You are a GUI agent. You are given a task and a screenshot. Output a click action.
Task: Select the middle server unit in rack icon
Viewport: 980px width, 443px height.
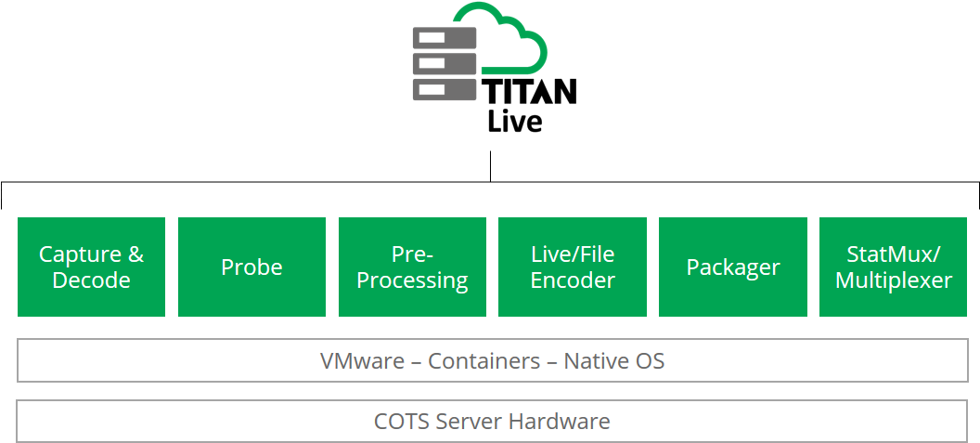445,64
